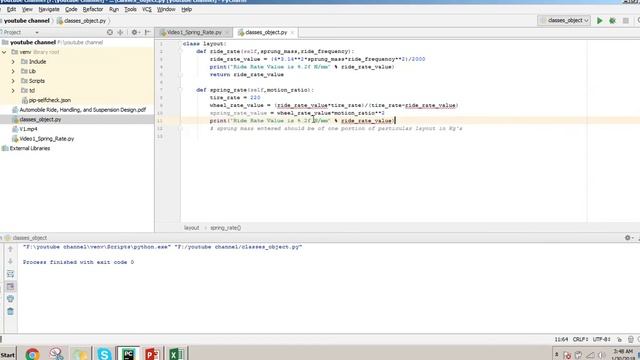Expand the tcl folder

[x=13, y=91]
